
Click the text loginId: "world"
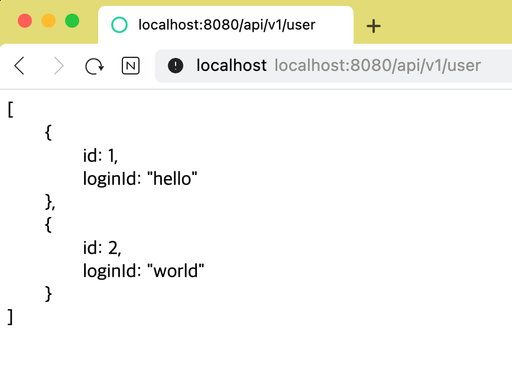coord(143,271)
